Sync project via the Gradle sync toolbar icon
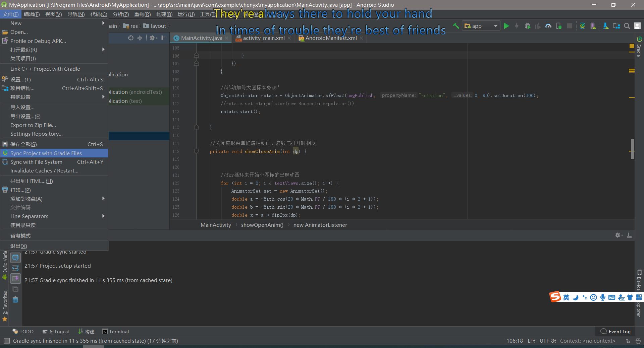The height and width of the screenshot is (348, 644). pos(583,26)
